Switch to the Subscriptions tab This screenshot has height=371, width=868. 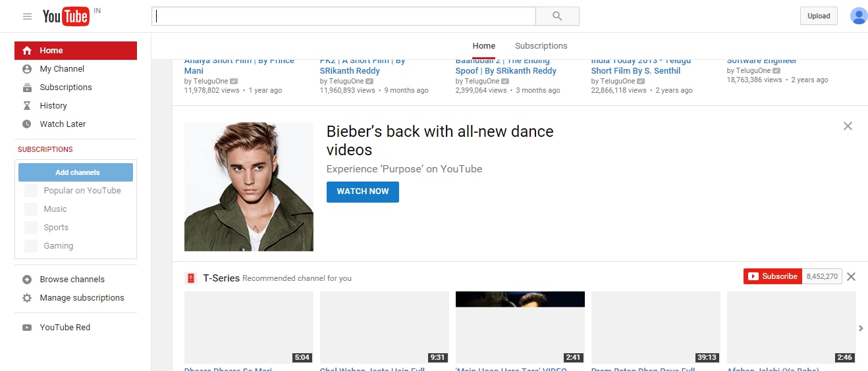[541, 46]
